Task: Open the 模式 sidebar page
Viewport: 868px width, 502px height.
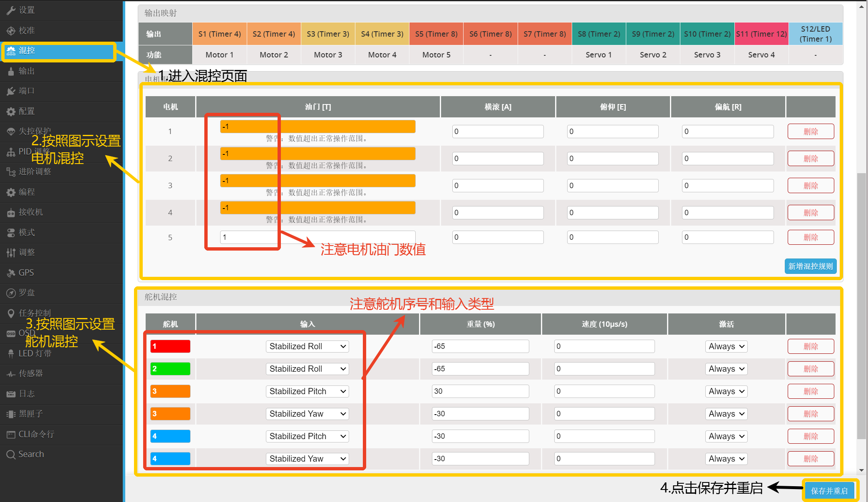Action: click(27, 233)
